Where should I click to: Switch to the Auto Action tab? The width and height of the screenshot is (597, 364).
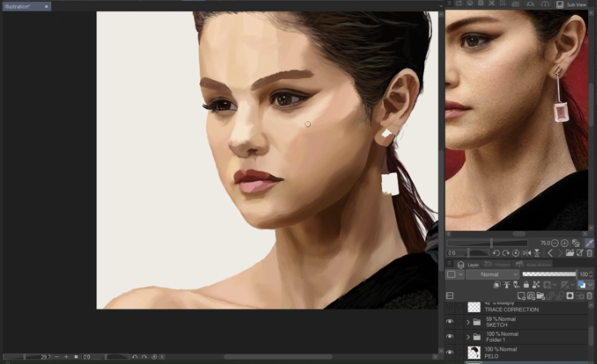click(534, 265)
